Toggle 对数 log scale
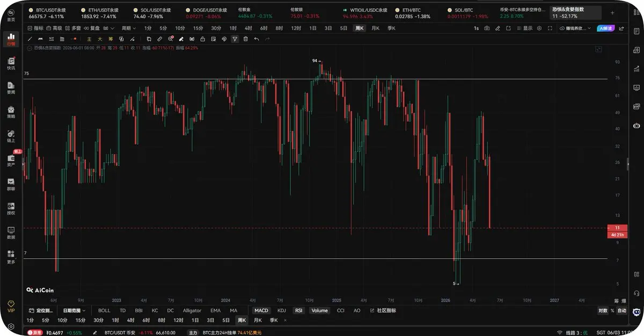The width and height of the screenshot is (644, 336). [x=602, y=310]
